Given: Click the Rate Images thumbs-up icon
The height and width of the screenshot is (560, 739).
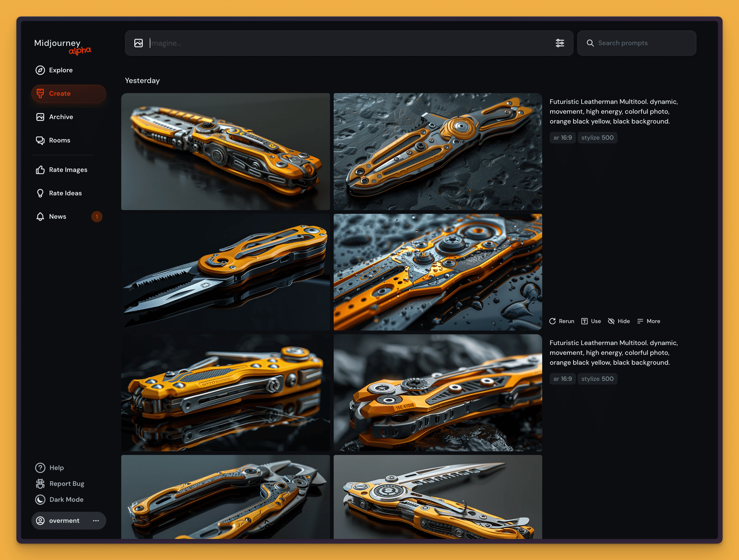Looking at the screenshot, I should tap(40, 170).
